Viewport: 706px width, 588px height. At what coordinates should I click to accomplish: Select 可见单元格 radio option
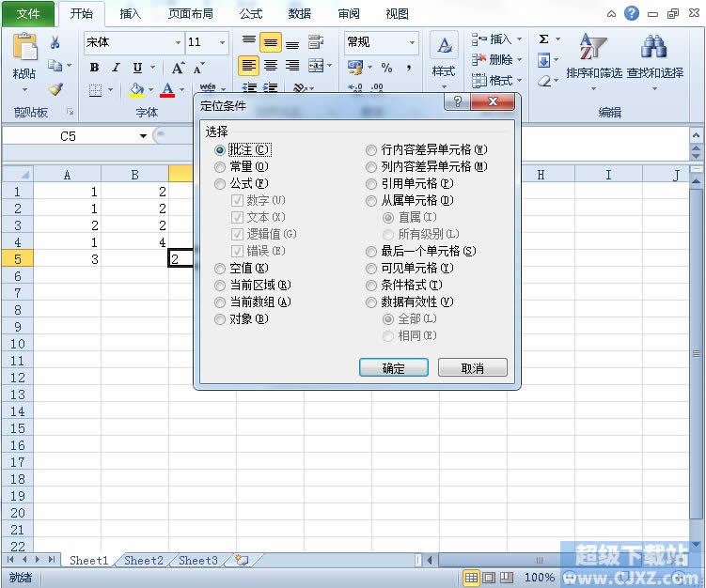click(x=371, y=269)
